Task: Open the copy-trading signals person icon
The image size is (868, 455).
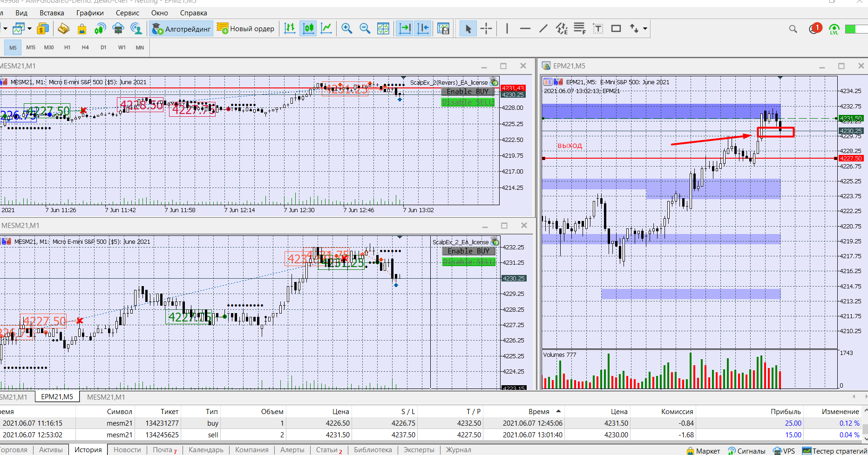Action: click(136, 29)
